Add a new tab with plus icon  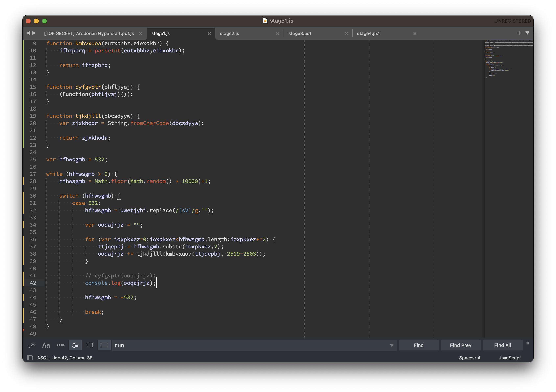519,33
